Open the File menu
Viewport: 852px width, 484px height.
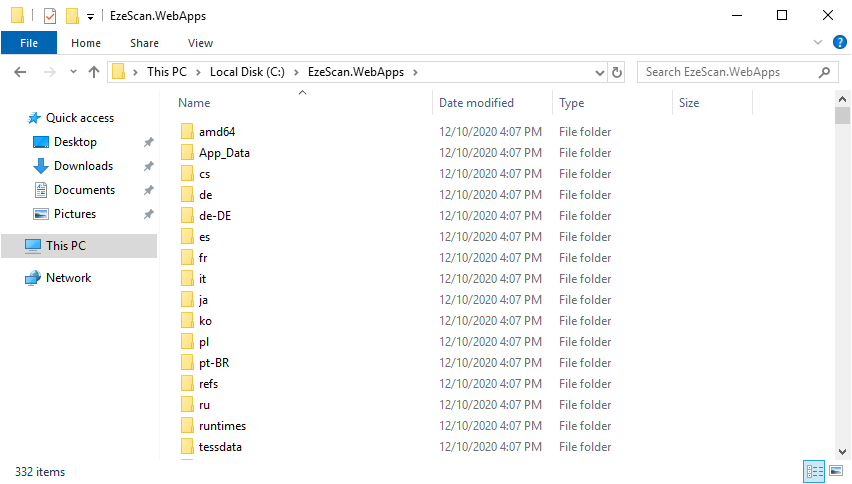click(x=29, y=43)
